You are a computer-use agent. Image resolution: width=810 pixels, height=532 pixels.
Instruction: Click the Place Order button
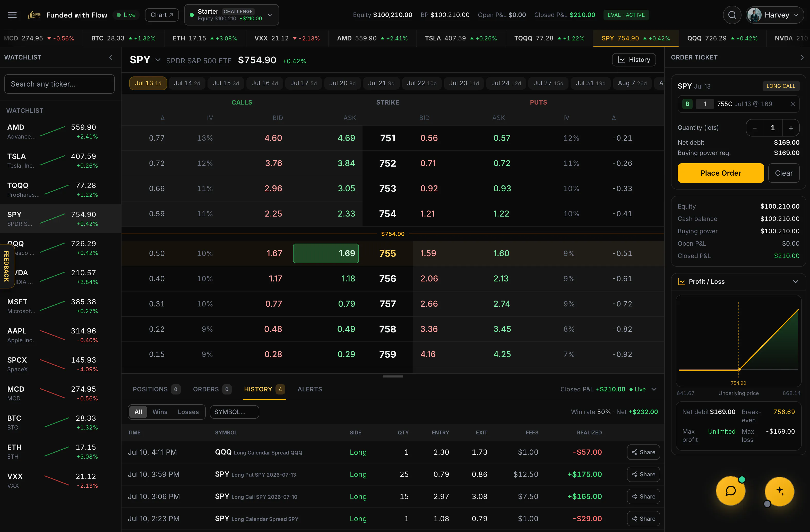[x=720, y=173]
